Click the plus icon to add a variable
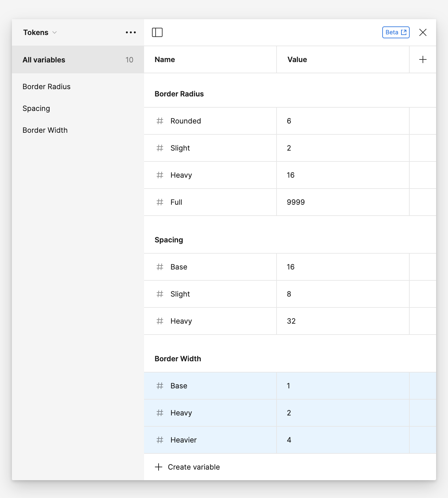The height and width of the screenshot is (498, 448). [x=423, y=59]
